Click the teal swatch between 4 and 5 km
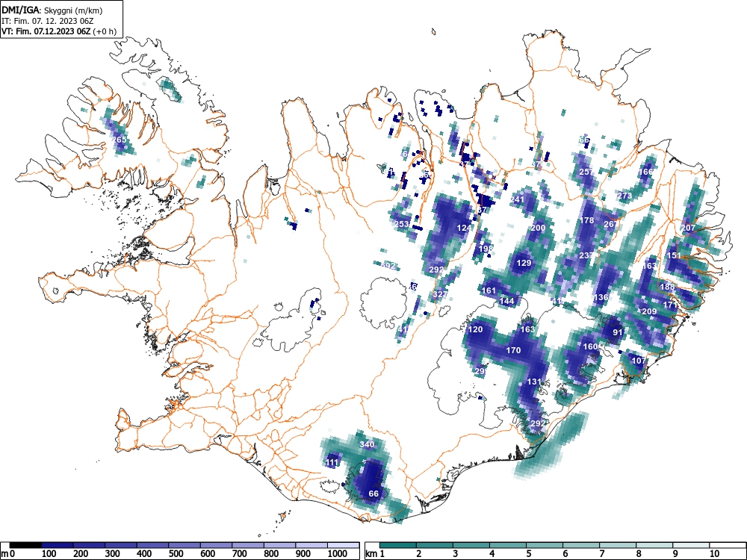The height and width of the screenshot is (560, 747). [x=508, y=545]
